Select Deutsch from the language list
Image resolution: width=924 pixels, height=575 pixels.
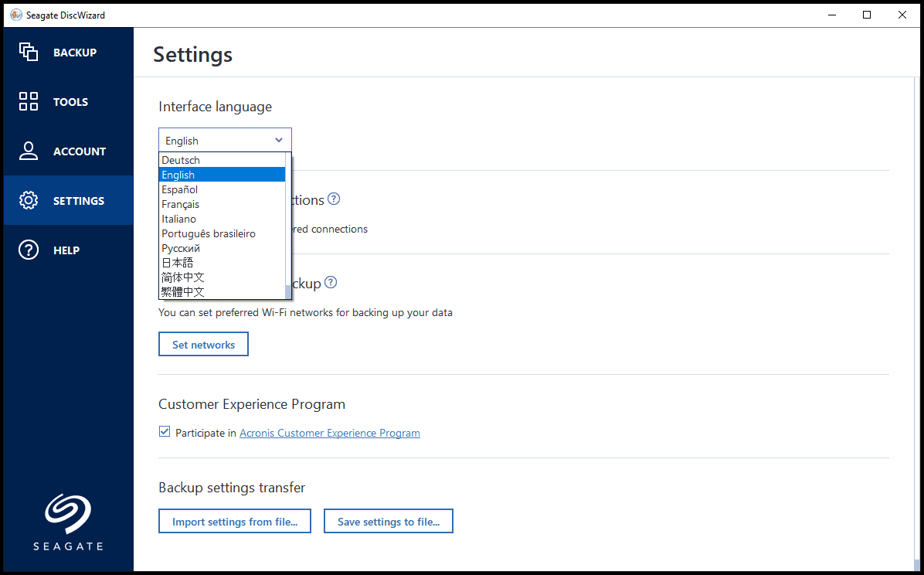pos(181,160)
